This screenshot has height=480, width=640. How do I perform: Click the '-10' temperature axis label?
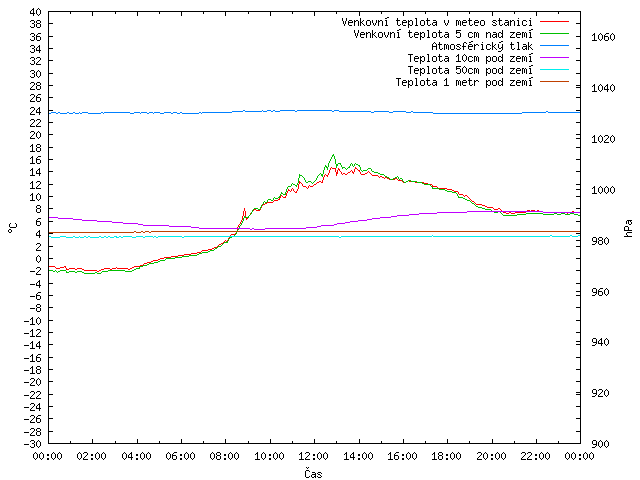(32, 320)
